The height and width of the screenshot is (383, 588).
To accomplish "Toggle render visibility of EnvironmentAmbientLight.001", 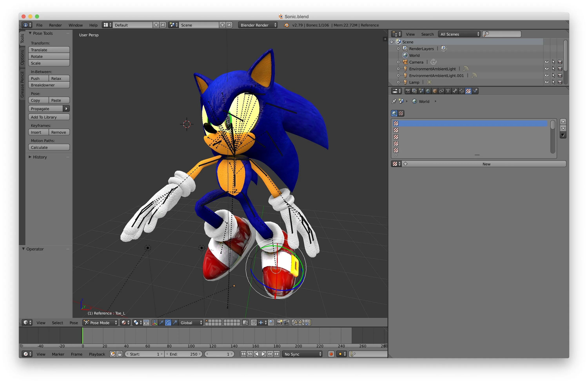I will point(560,76).
